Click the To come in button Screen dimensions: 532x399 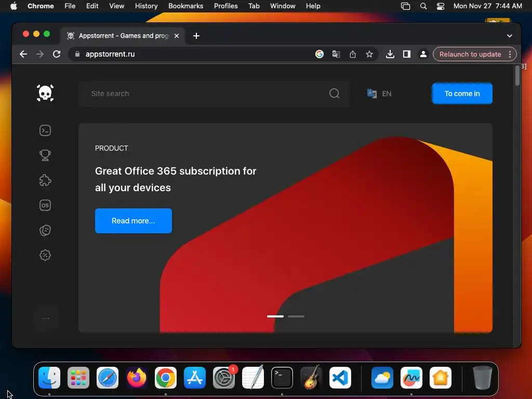[x=462, y=94]
